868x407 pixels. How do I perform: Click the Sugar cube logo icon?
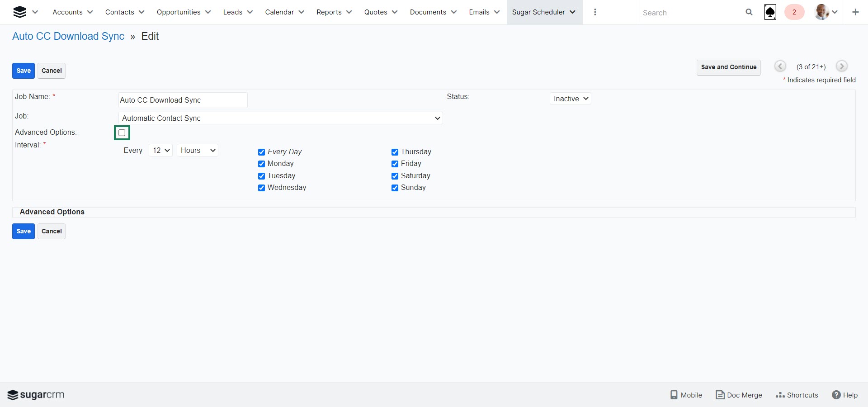(x=19, y=12)
